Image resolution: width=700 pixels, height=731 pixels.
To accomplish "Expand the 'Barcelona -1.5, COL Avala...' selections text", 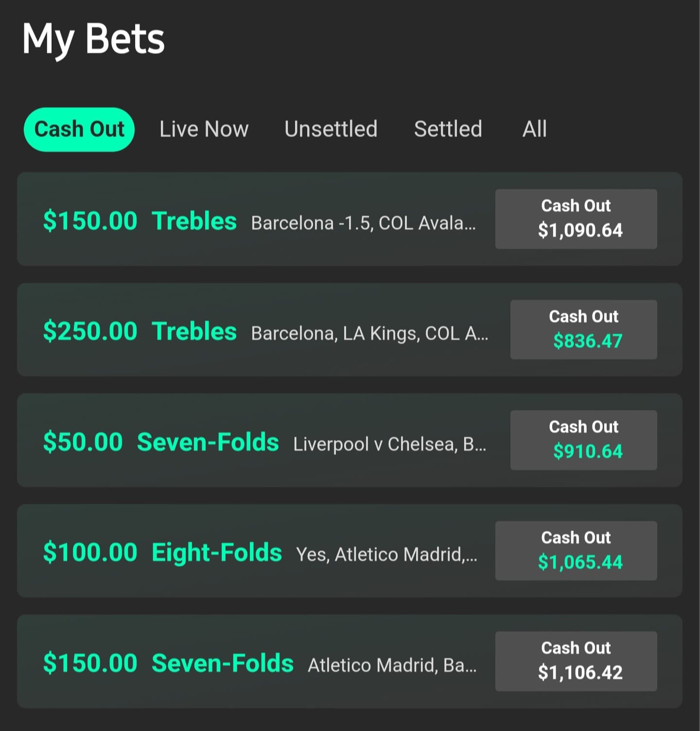I will click(363, 223).
